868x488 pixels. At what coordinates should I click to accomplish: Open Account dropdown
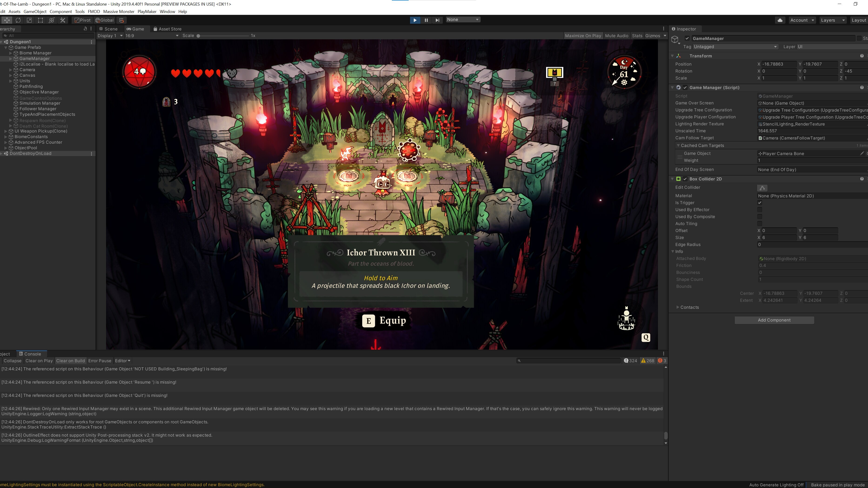click(x=802, y=20)
